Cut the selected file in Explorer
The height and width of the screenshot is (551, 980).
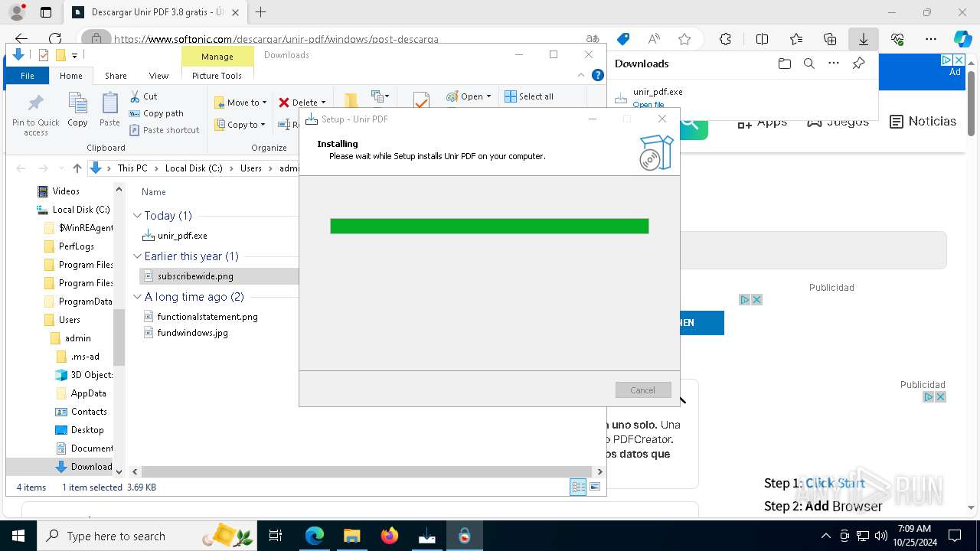point(143,96)
